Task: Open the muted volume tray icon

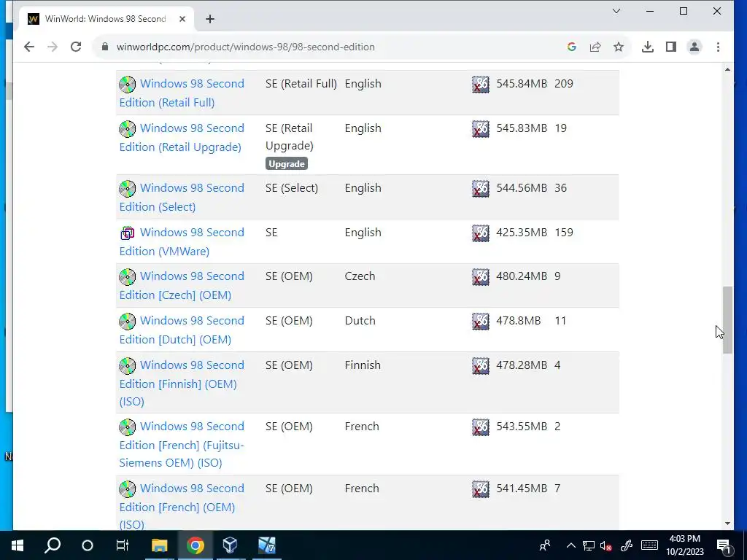Action: point(606,545)
